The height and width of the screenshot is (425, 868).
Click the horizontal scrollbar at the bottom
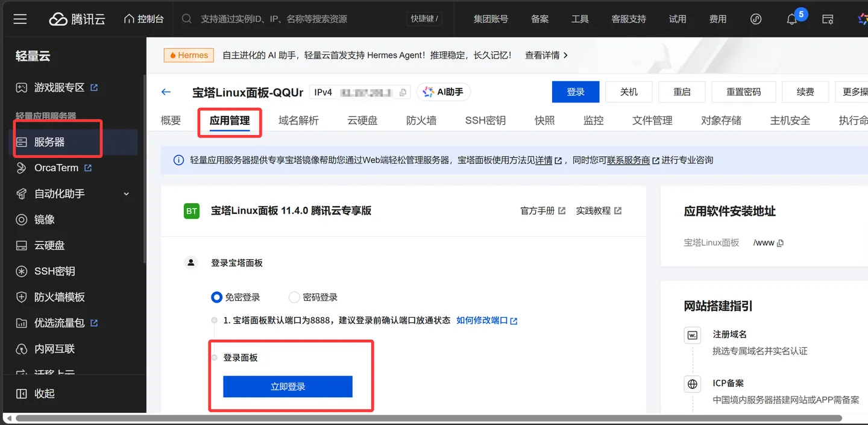tap(429, 418)
